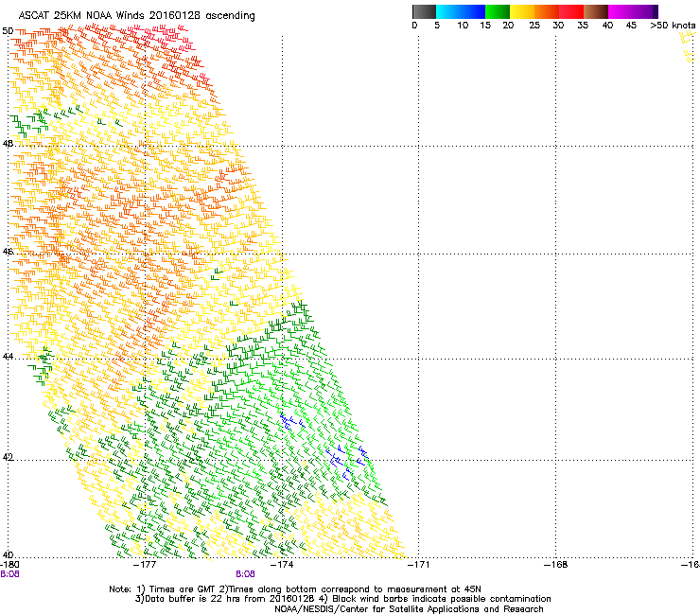Click the latitude label '48'
Viewport: 700px width, 615px height.
(8, 144)
